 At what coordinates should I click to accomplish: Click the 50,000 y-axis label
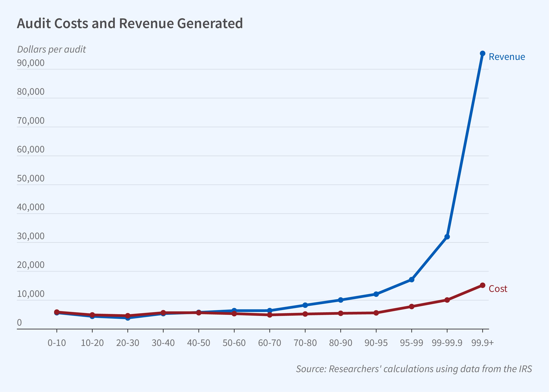31,178
